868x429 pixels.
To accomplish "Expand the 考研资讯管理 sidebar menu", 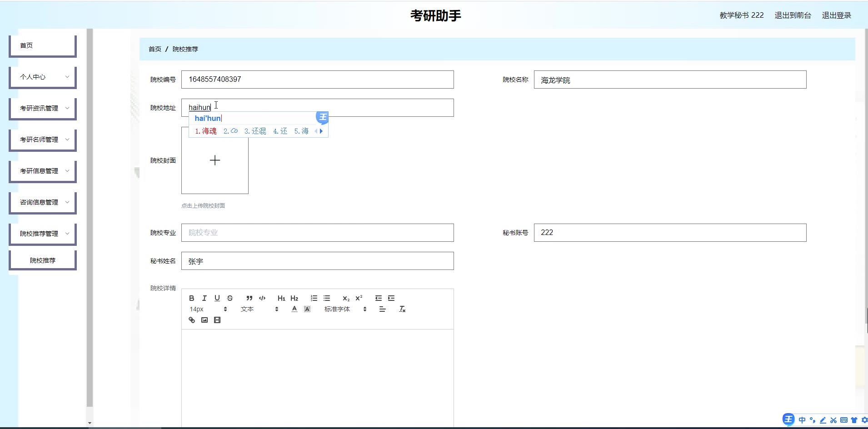I will pos(43,108).
